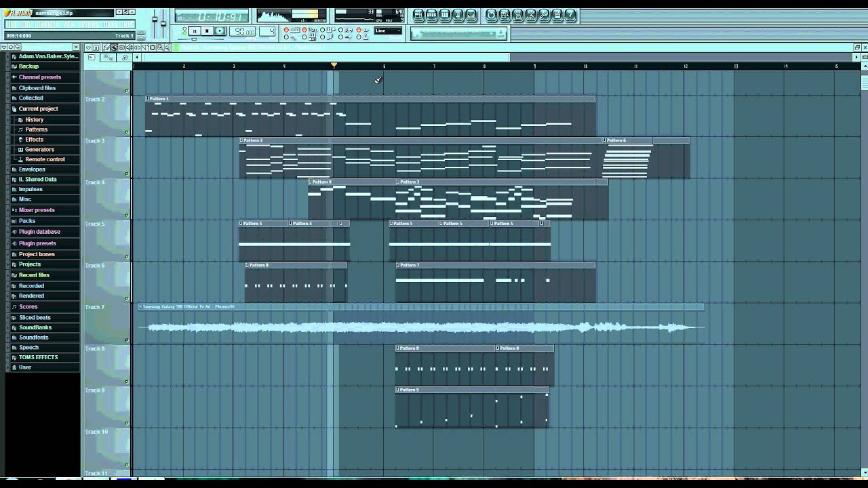Open the OPTIONS menu
868x488 pixels.
[88, 24]
